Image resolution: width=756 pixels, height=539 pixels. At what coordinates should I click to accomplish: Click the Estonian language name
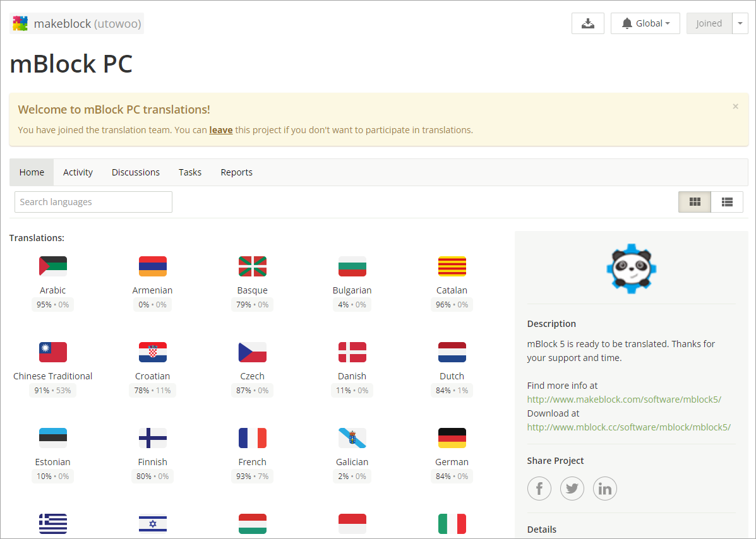click(x=53, y=462)
